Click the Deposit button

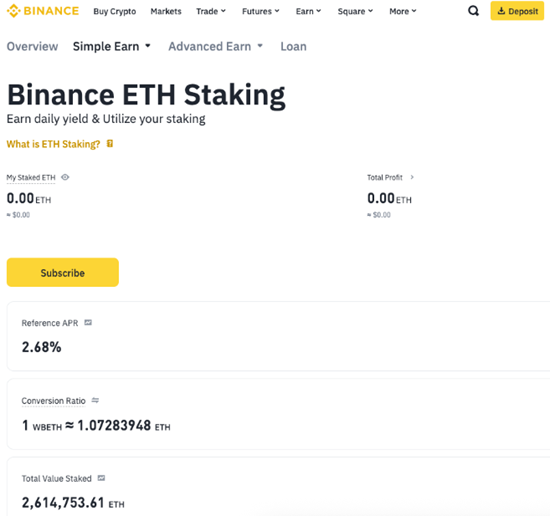coord(517,11)
